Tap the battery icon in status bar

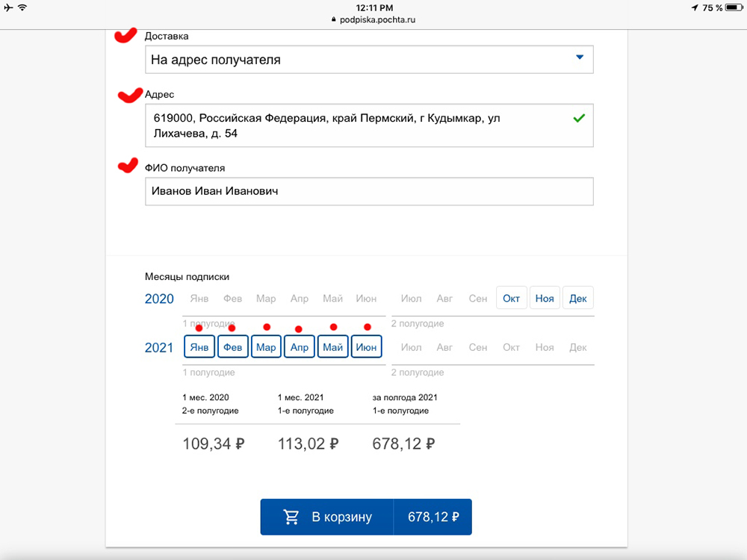click(734, 7)
